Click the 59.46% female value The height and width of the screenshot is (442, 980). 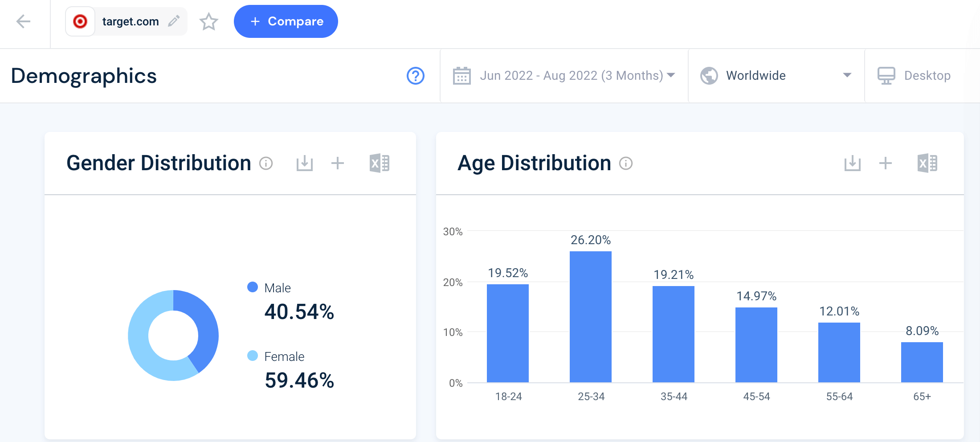click(x=299, y=380)
